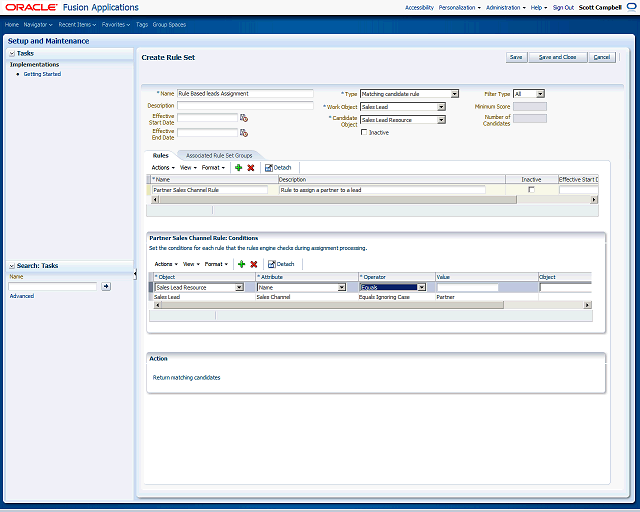Viewport: 640px width, 512px height.
Task: Toggle the rule set Inactive checkbox
Action: 364,132
